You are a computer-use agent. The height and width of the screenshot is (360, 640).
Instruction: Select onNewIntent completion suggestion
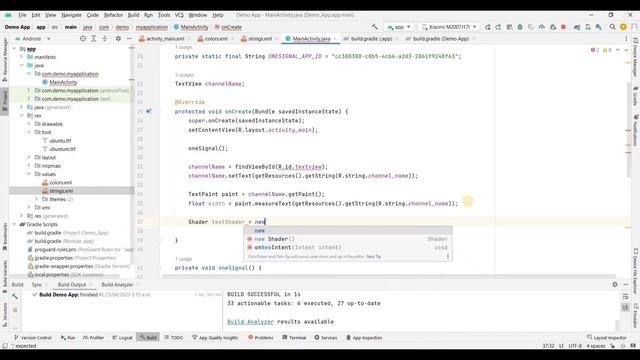(347, 247)
